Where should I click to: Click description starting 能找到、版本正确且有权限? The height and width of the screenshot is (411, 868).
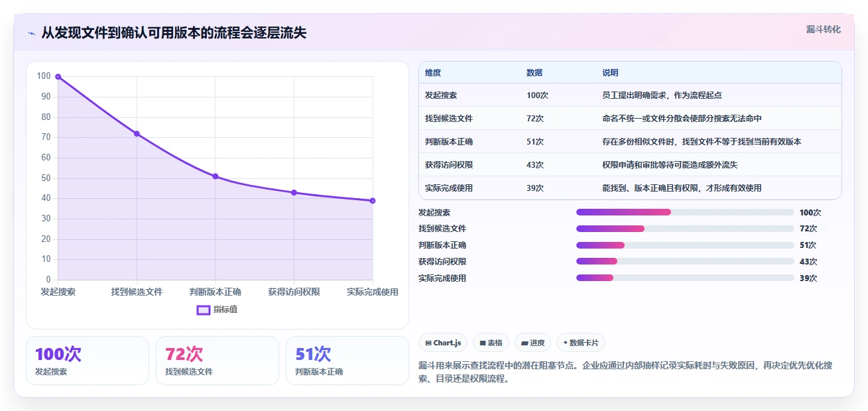[682, 188]
